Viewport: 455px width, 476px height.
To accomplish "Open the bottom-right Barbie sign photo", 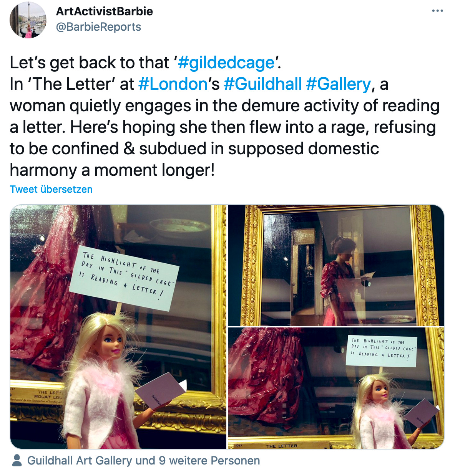I will (336, 388).
